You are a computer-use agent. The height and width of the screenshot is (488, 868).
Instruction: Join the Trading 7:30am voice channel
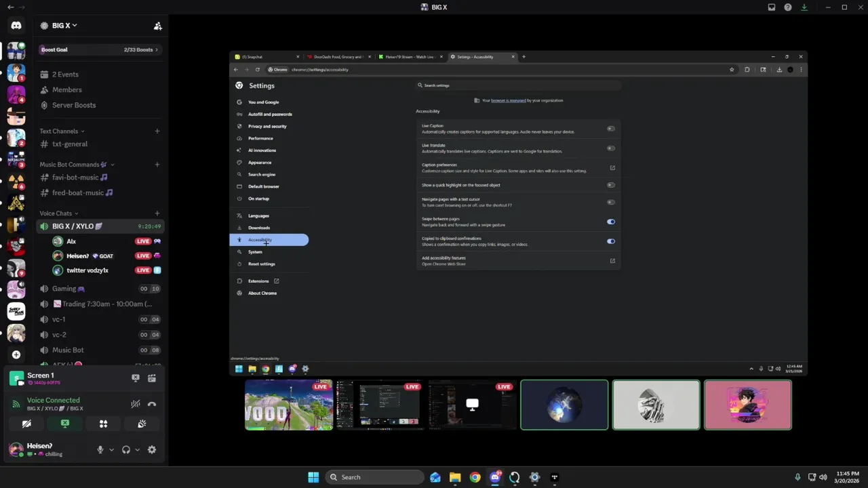tap(99, 304)
